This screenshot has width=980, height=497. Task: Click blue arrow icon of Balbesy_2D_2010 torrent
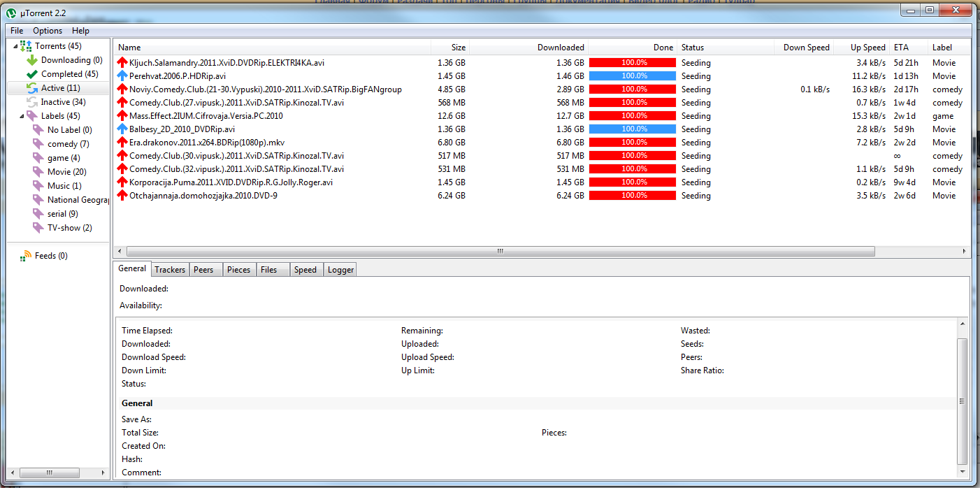[x=122, y=129]
